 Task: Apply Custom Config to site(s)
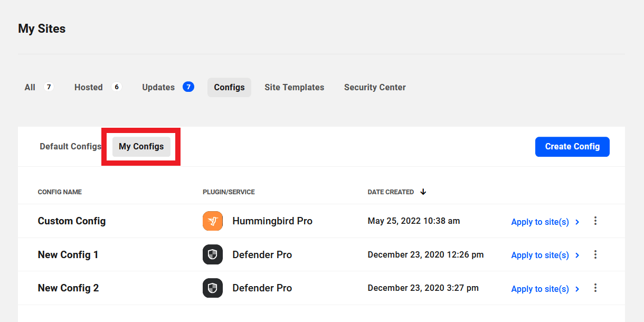tap(540, 222)
